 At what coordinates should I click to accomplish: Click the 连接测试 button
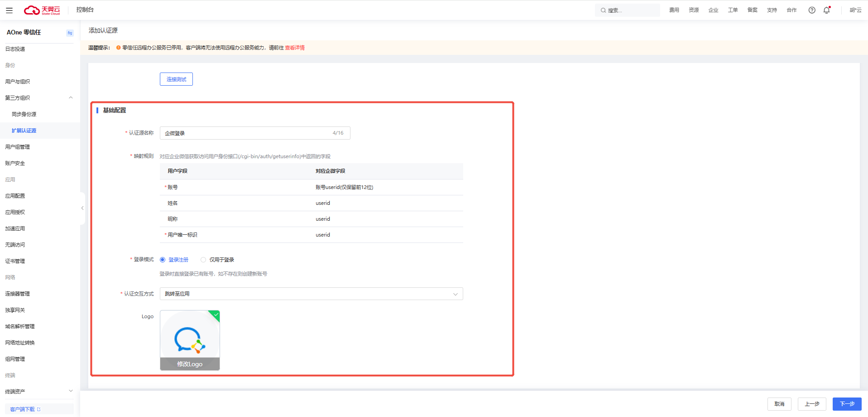176,79
